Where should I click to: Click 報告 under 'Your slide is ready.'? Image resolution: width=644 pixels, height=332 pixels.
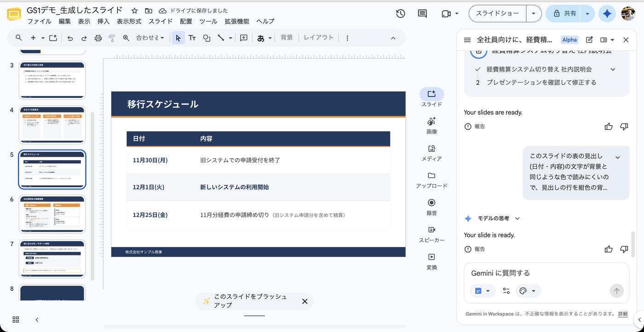(475, 249)
